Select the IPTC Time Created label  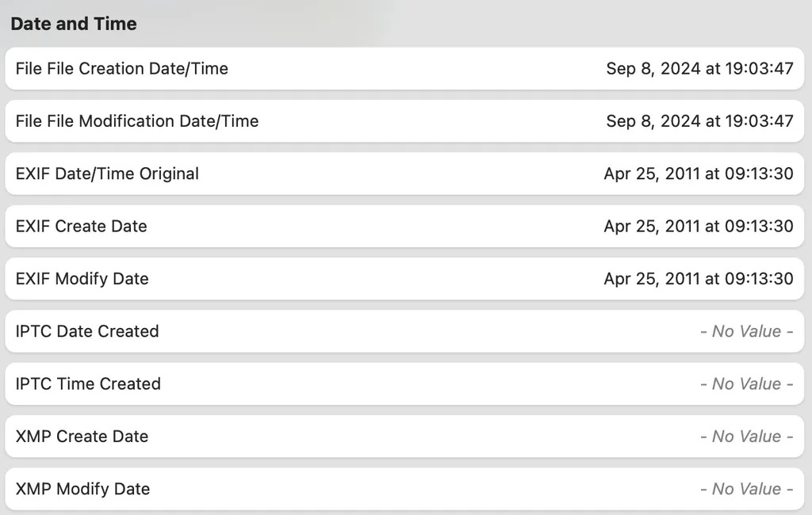(x=88, y=383)
